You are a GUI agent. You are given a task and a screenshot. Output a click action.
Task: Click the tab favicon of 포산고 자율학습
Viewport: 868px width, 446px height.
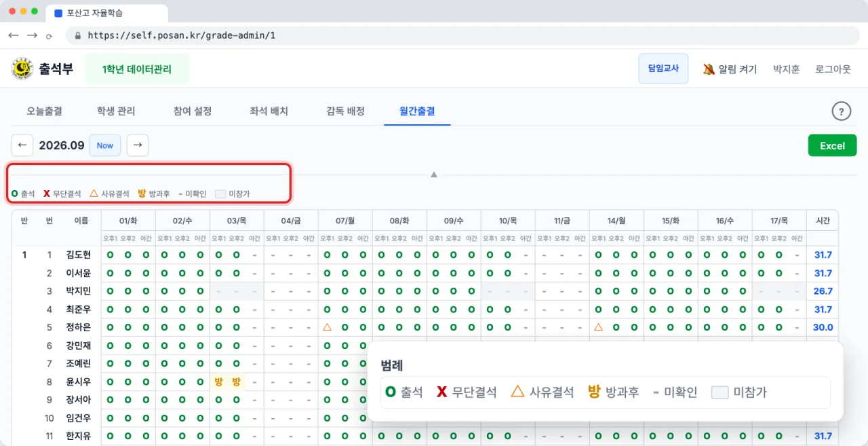58,13
